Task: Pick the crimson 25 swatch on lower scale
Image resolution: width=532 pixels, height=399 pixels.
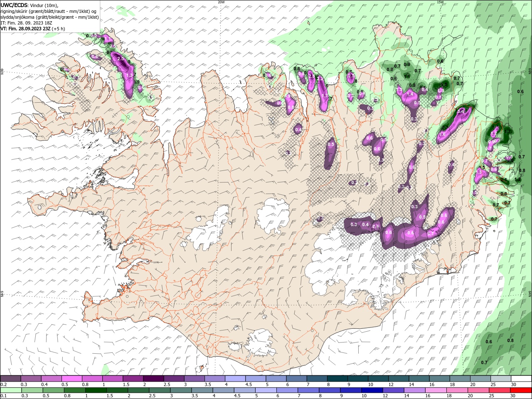Action: click(x=499, y=390)
